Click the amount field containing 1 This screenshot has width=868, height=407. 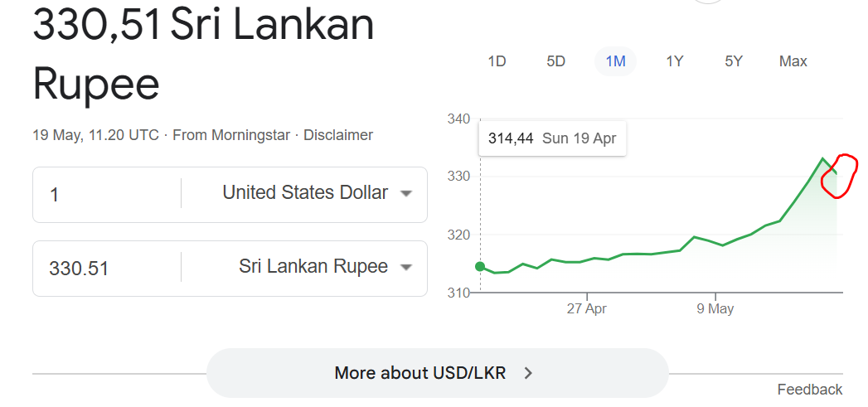click(107, 194)
